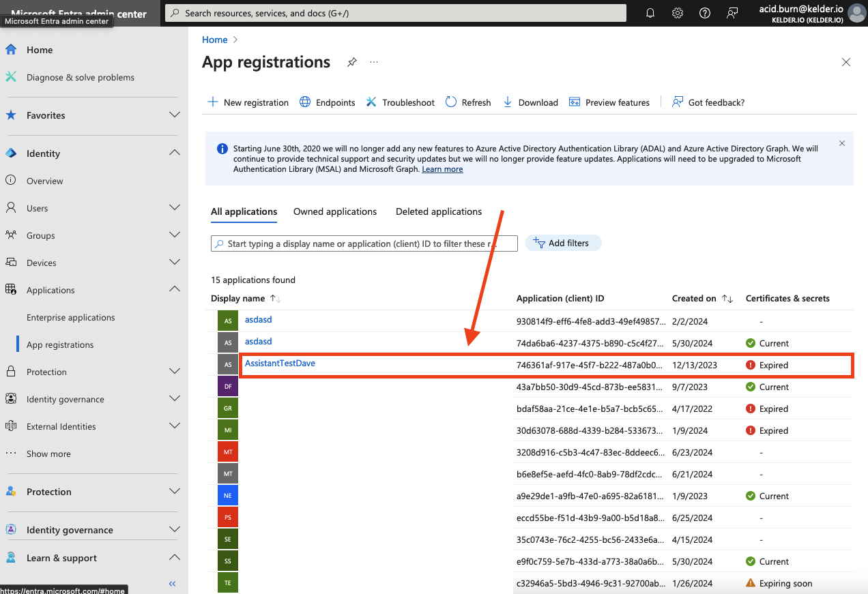This screenshot has width=868, height=594.
Task: Switch to Deleted applications tab
Action: pos(439,211)
